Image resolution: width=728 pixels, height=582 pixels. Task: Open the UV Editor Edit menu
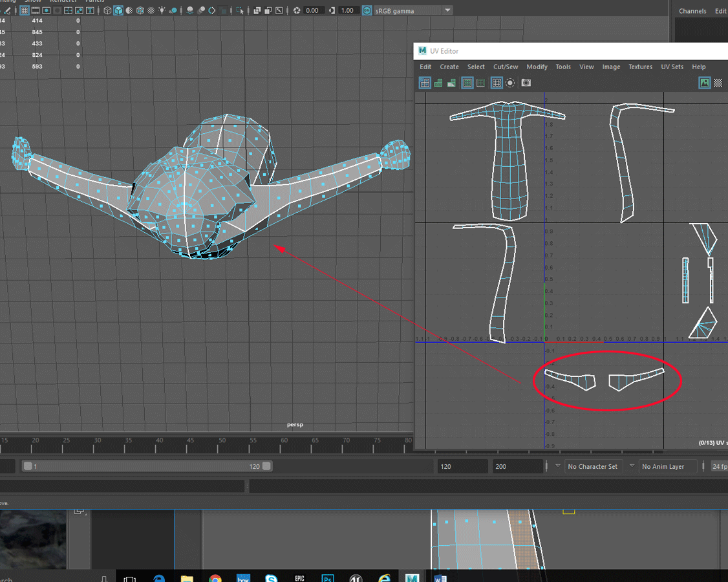[x=425, y=67]
